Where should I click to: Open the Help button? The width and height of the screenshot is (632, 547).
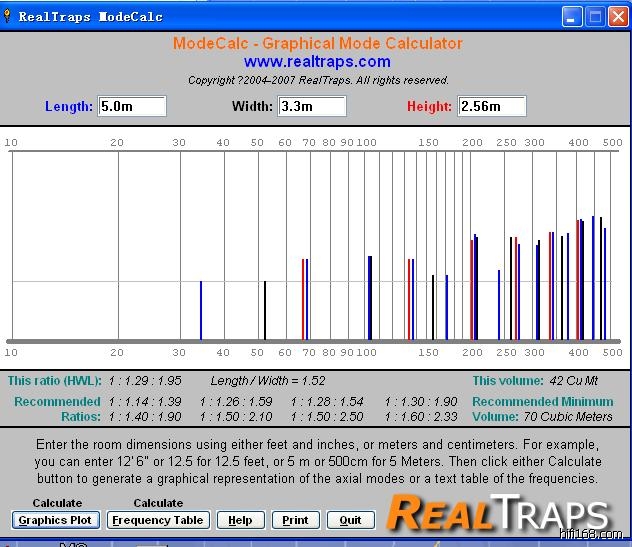pos(240,520)
